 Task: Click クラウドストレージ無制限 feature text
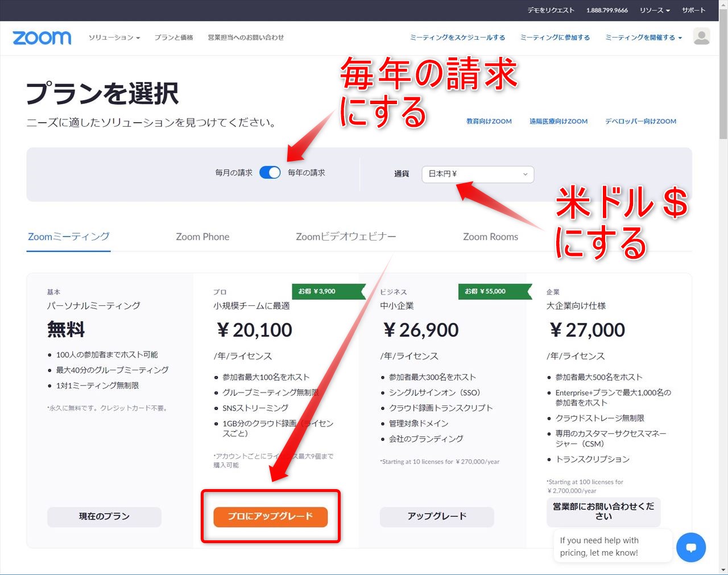click(x=600, y=418)
